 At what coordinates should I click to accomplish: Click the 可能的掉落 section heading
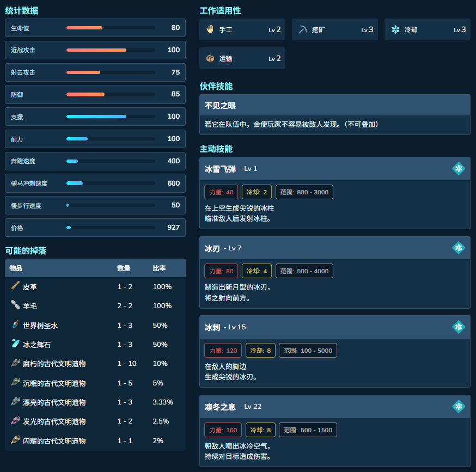click(26, 251)
